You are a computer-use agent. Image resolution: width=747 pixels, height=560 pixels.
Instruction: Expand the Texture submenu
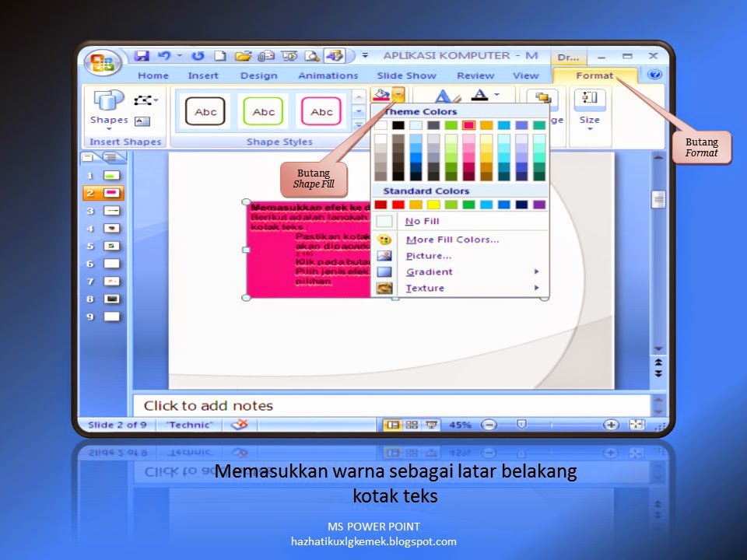[x=536, y=288]
